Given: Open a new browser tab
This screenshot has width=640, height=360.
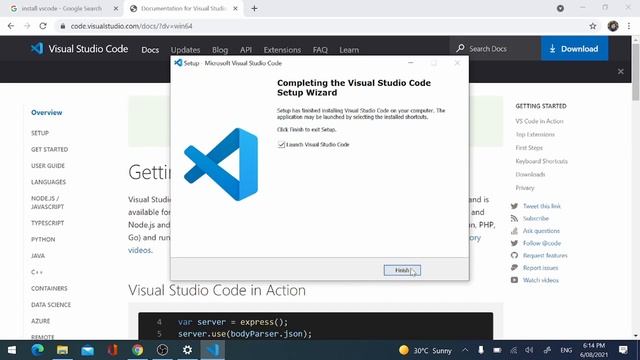Looking at the screenshot, I should tap(254, 8).
